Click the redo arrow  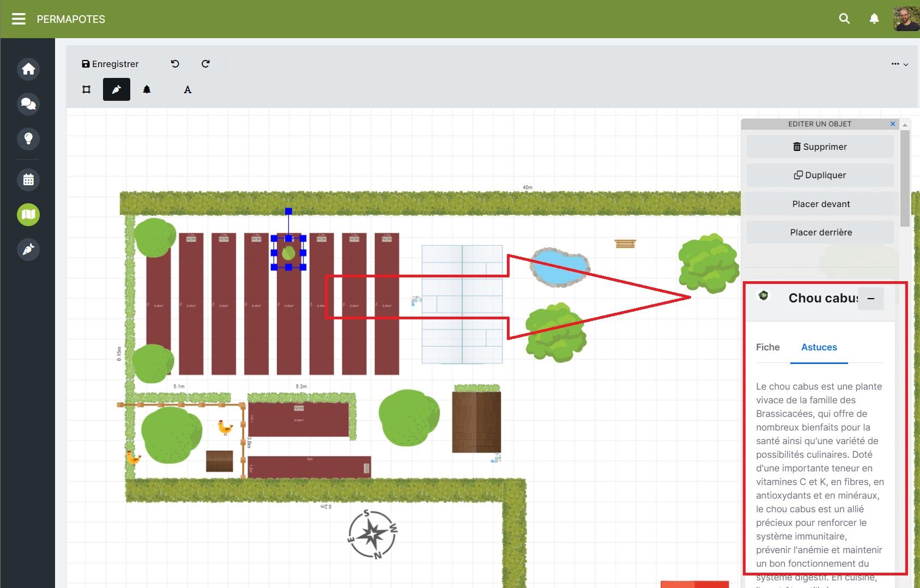(205, 64)
